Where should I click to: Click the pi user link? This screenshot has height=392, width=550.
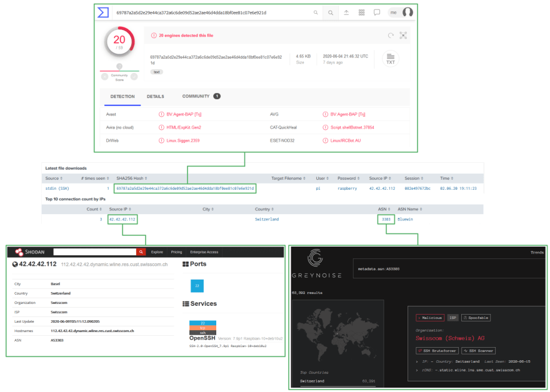point(317,189)
